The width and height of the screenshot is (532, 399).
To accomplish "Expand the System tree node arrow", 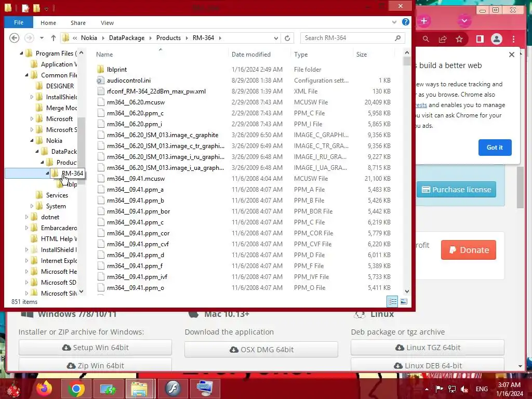I will 32,206.
